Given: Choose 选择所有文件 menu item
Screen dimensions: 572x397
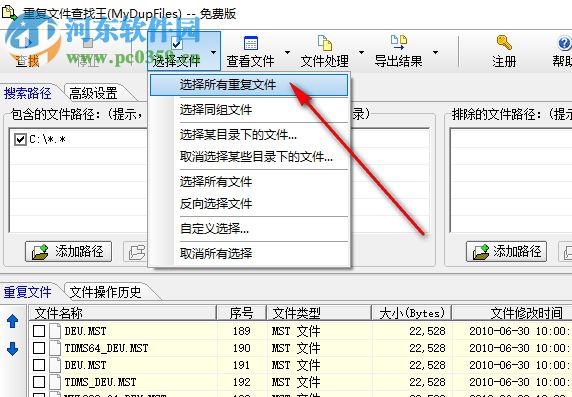Looking at the screenshot, I should click(x=249, y=181).
